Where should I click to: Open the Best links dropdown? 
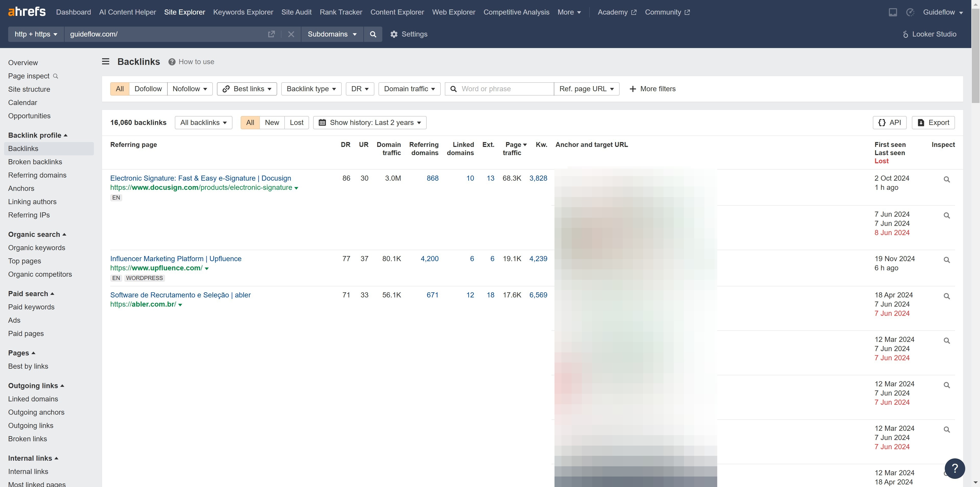[x=247, y=89]
